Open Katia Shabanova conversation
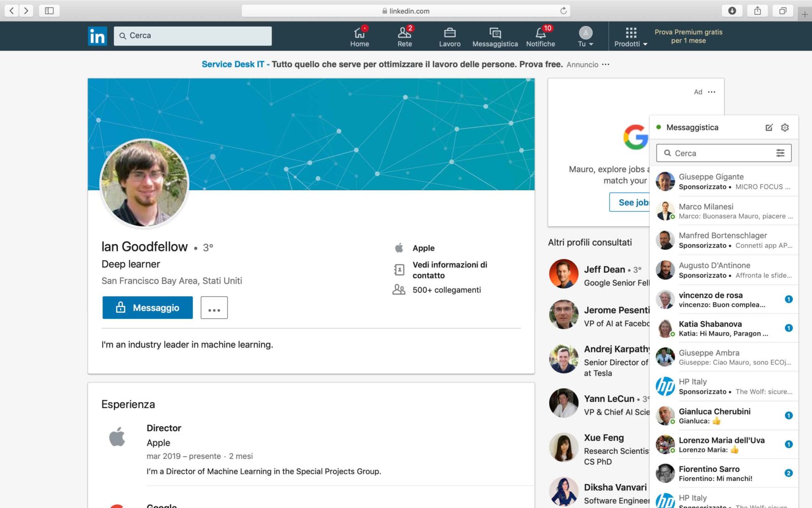This screenshot has width=812, height=508. [x=724, y=328]
